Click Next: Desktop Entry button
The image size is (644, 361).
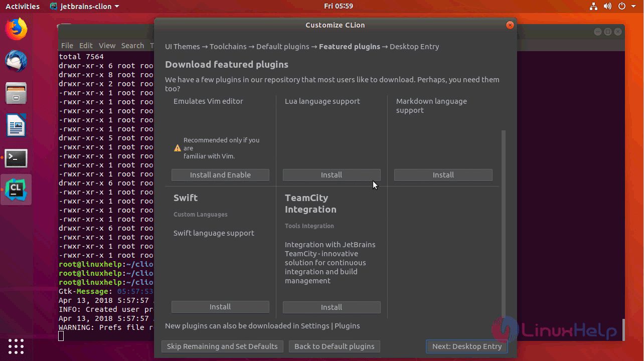[467, 346]
